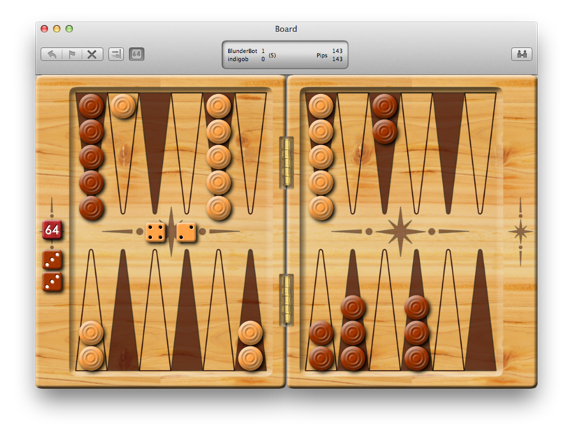Screen dimensions: 573x438
Task: Click the binoculars button at toolbar right
Action: click(521, 54)
